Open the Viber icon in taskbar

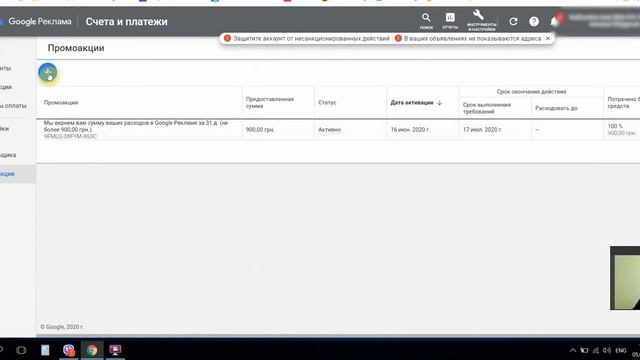tap(69, 350)
